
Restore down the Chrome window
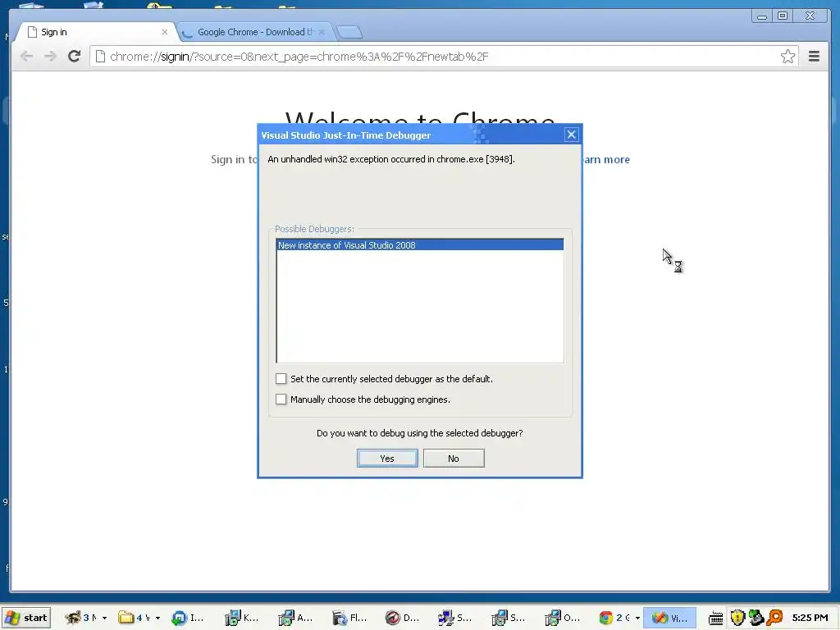(x=783, y=16)
